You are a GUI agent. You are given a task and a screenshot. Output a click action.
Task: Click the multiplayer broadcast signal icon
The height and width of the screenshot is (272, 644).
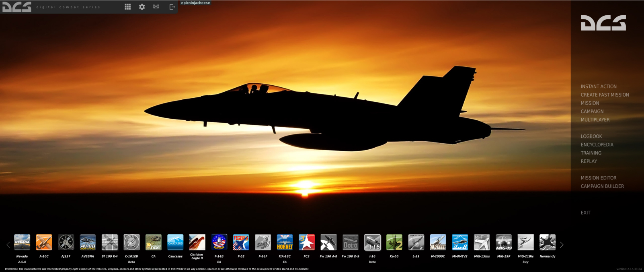pos(156,7)
